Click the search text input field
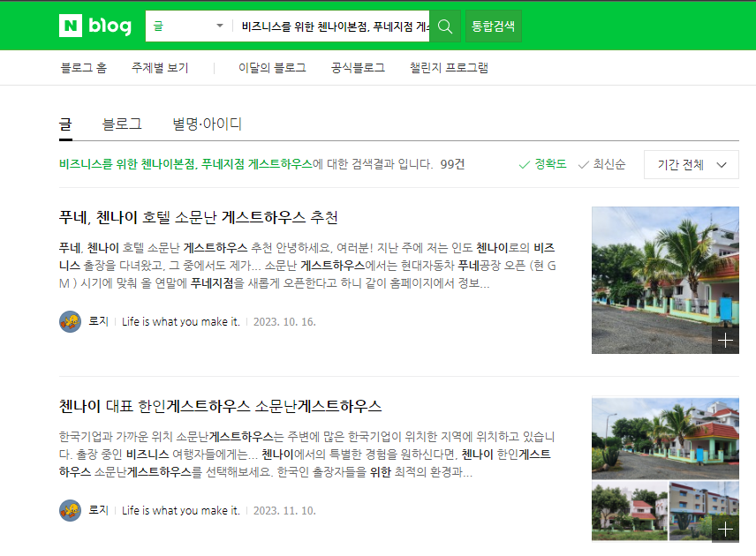 (x=331, y=26)
